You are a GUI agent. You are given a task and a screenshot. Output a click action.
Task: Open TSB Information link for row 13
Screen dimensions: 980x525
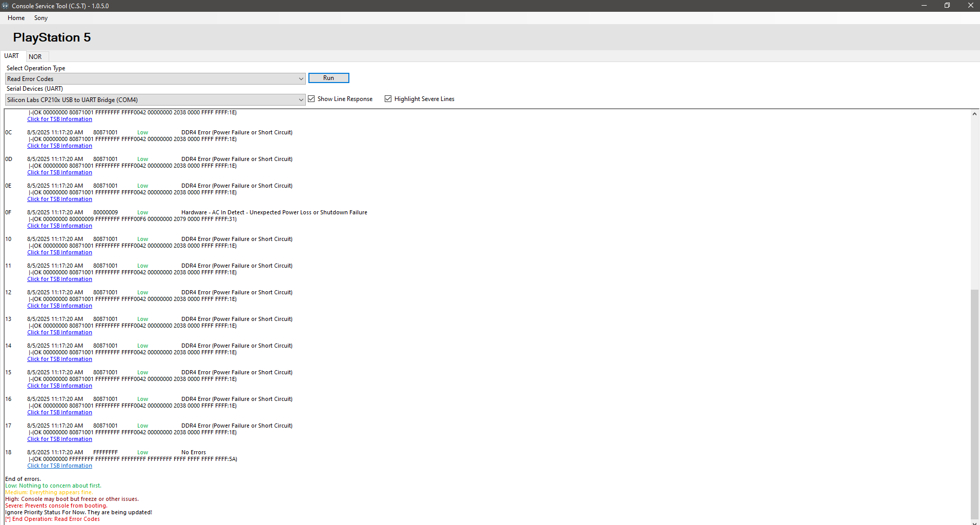pos(60,333)
